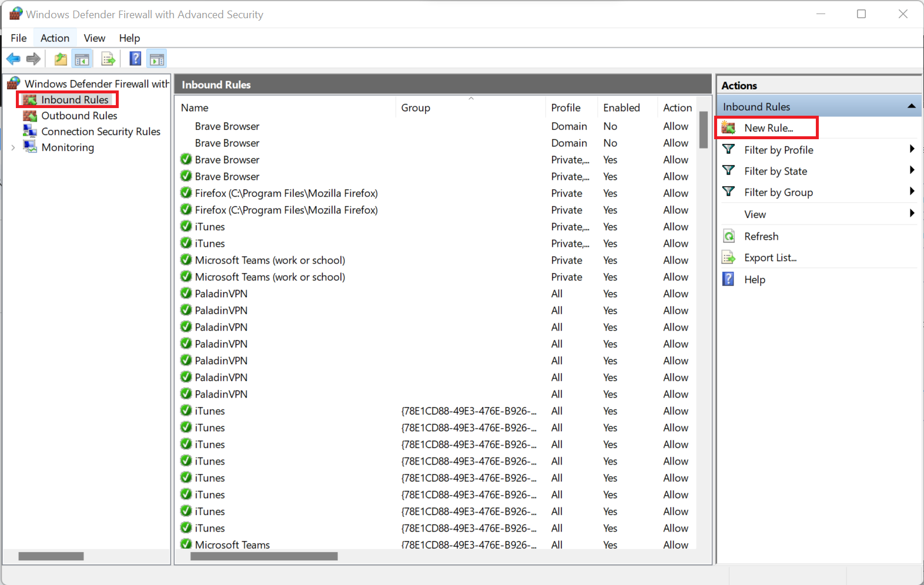
Task: Click the Help icon in Actions pane
Action: [x=728, y=279]
